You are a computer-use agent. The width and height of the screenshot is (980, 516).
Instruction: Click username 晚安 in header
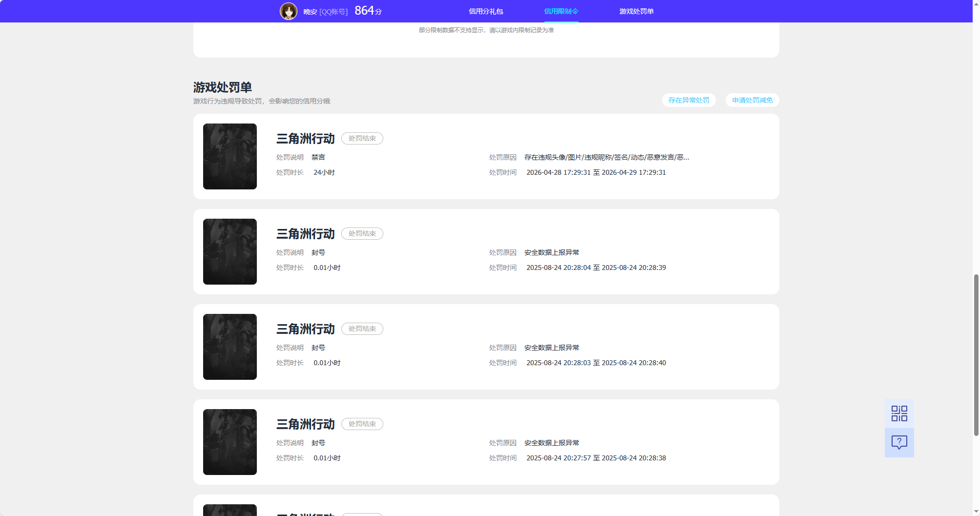point(310,12)
